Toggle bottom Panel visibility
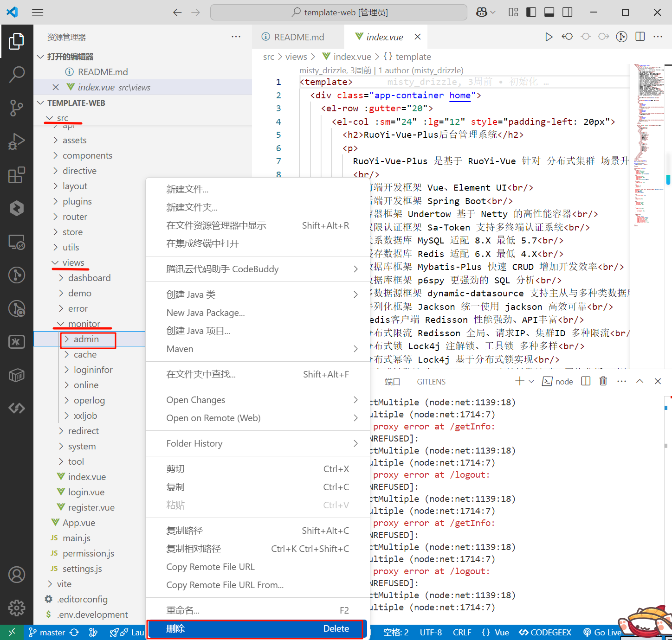 [x=549, y=13]
